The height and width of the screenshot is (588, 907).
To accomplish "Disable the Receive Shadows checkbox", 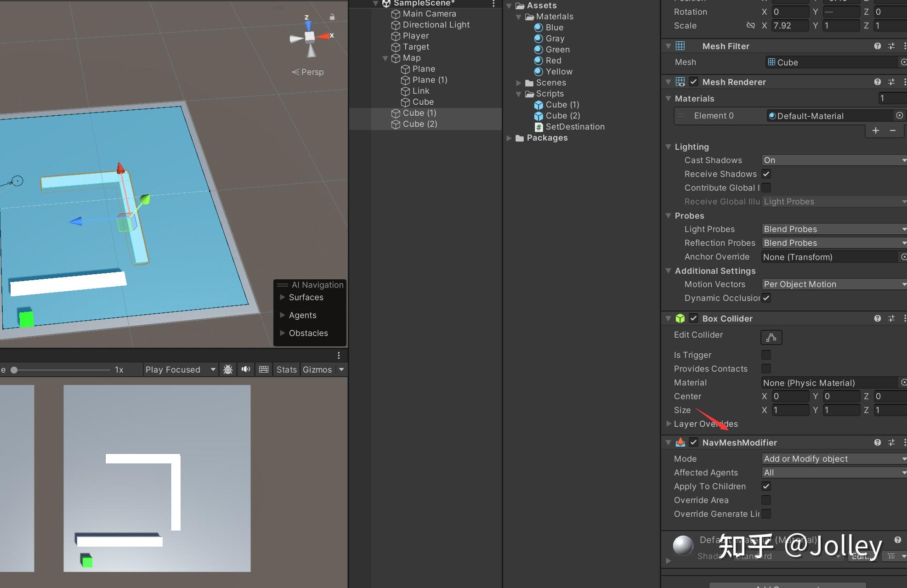I will [766, 174].
